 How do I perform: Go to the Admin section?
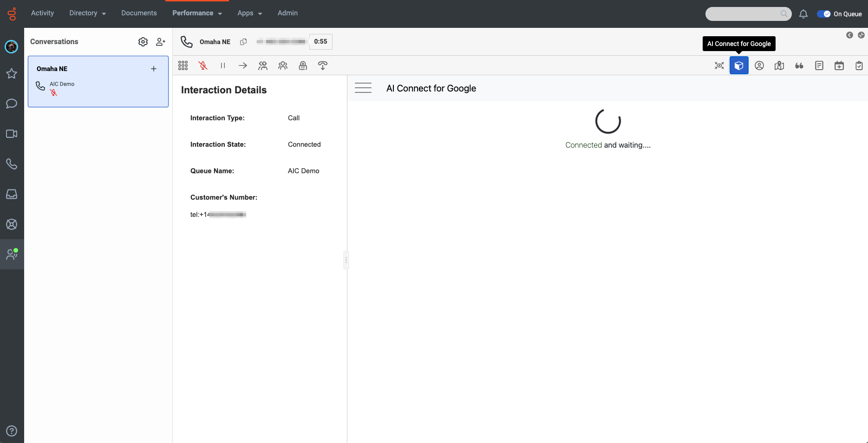point(287,13)
